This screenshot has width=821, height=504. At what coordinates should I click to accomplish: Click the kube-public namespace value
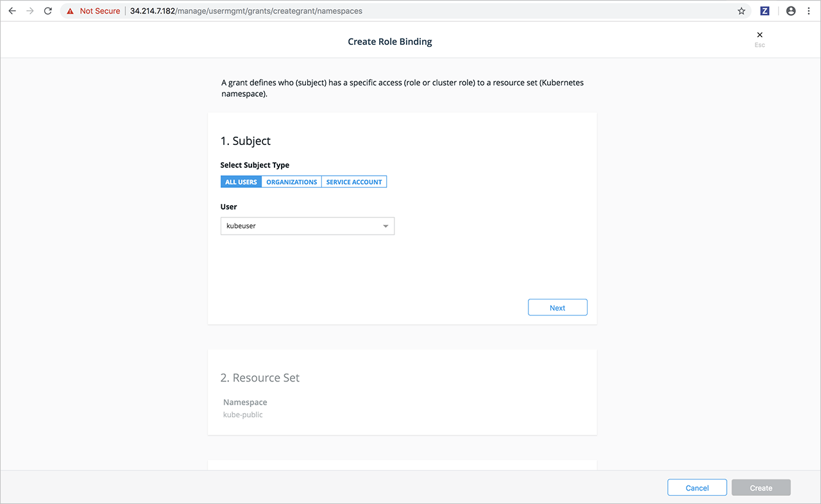click(243, 415)
